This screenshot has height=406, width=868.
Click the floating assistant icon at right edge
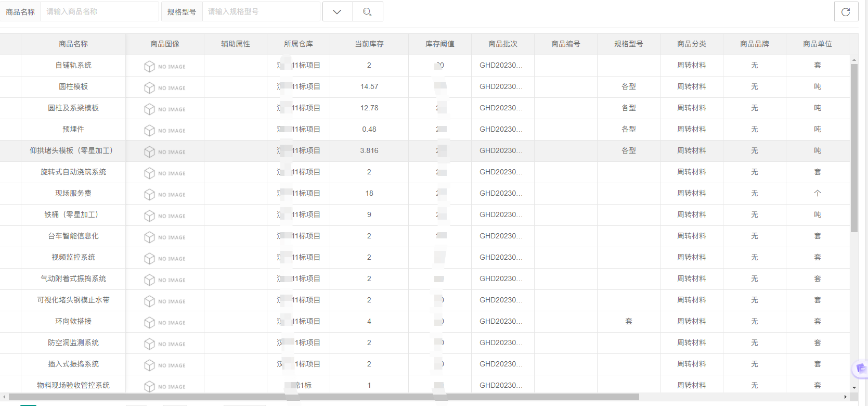(x=860, y=369)
